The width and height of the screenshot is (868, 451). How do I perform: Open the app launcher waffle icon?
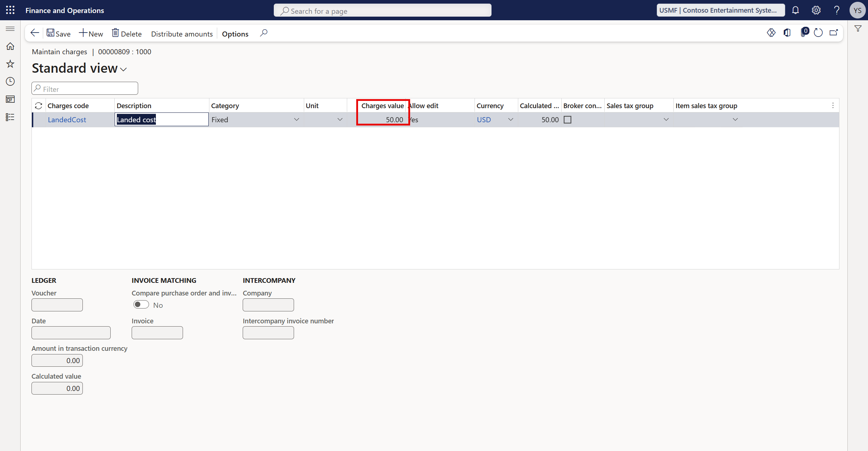(10, 10)
